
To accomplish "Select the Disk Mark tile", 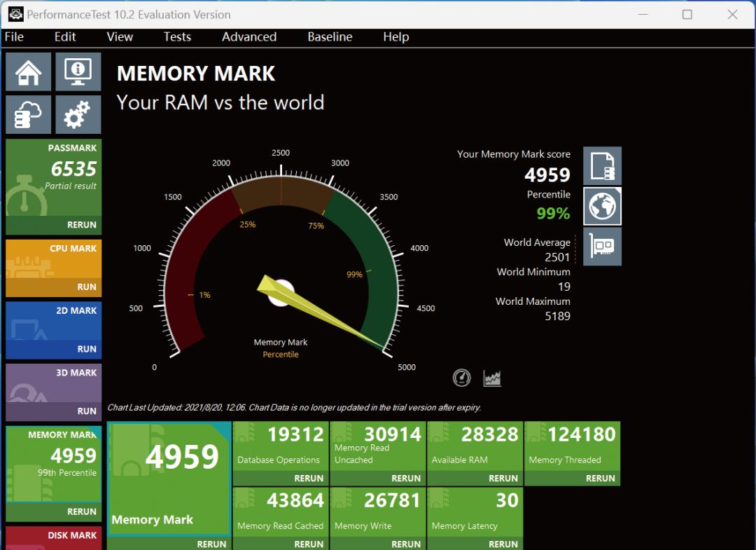I will point(53,538).
